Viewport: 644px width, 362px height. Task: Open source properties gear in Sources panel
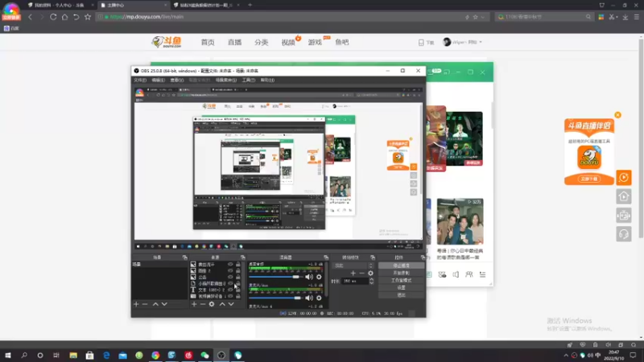pyautogui.click(x=212, y=304)
